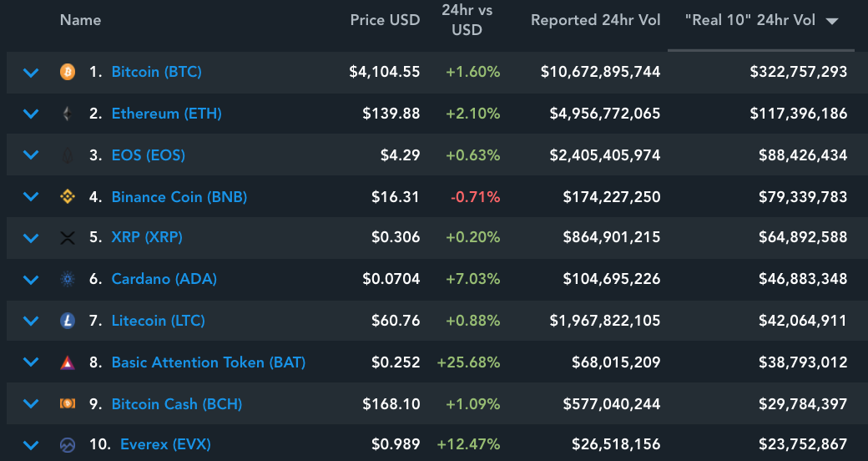Click the XRP logo icon
Image resolution: width=868 pixels, height=461 pixels.
68,238
